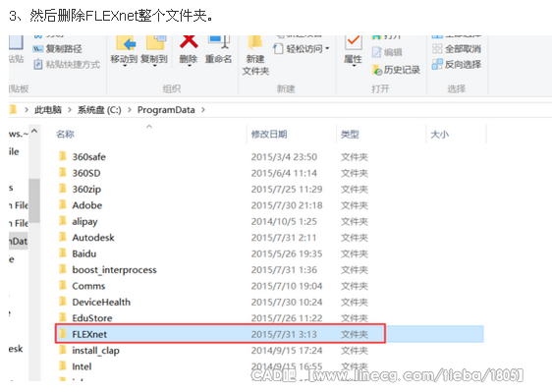
Task: Select the FLEXnet folder icon
Action: pos(63,333)
